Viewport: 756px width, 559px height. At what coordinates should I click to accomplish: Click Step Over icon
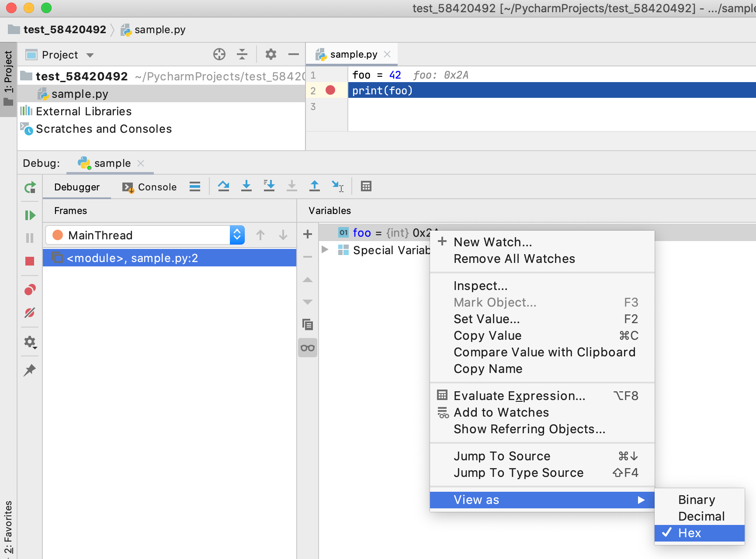pyautogui.click(x=224, y=186)
